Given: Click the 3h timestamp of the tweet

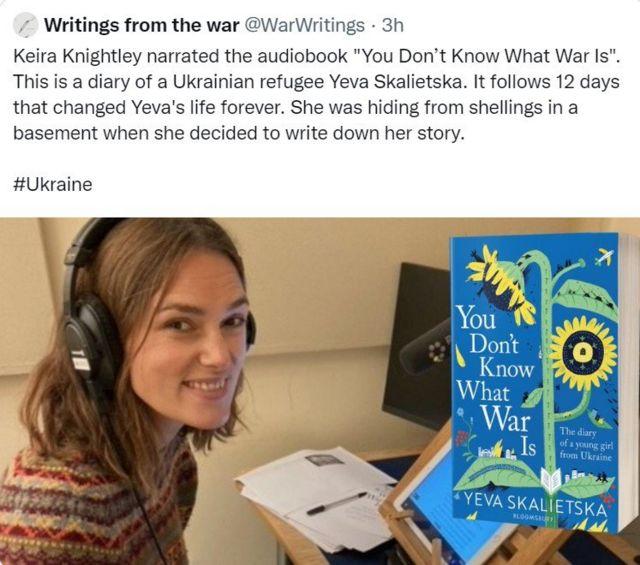Looking at the screenshot, I should pos(393,25).
